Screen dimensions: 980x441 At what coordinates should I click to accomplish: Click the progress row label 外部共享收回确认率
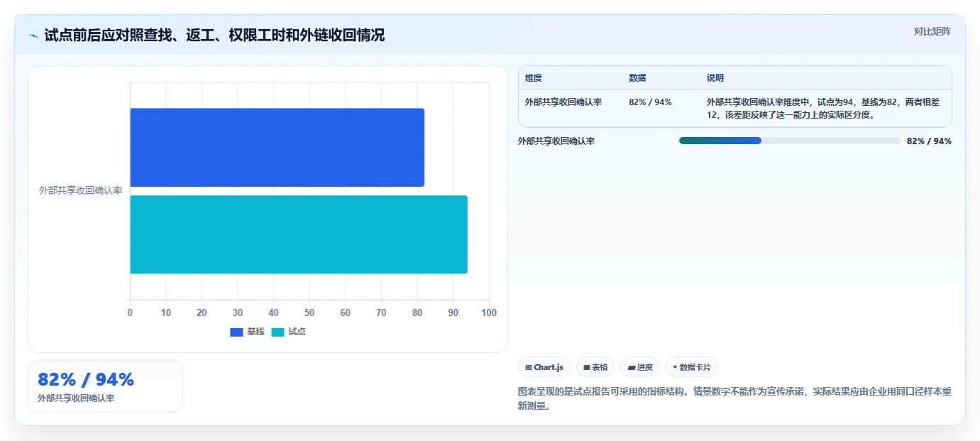(556, 141)
